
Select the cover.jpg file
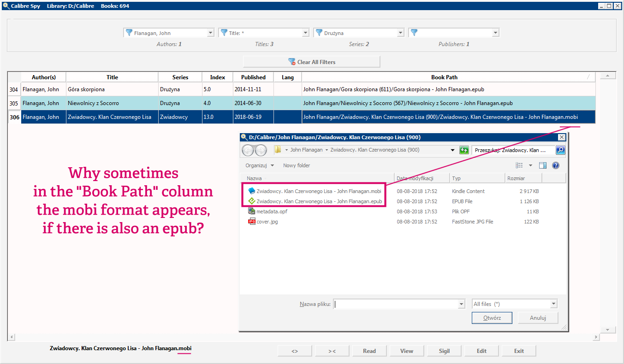pos(263,222)
